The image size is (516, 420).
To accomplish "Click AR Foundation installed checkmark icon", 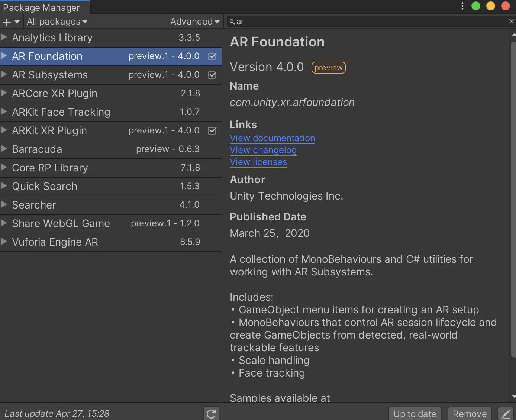I will [x=212, y=56].
